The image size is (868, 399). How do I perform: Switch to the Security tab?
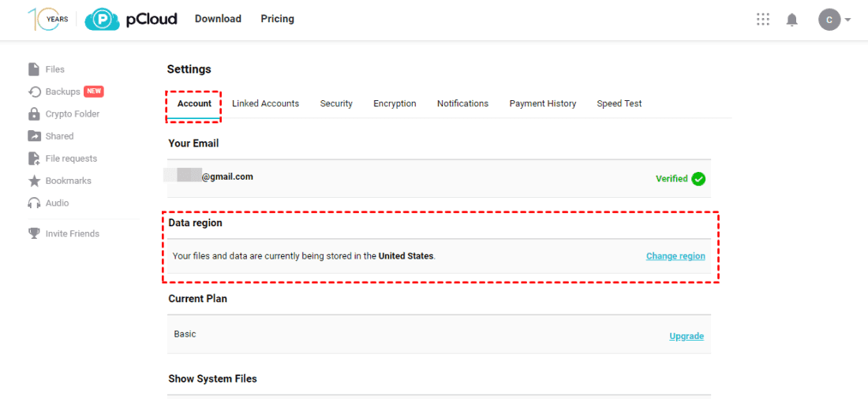coord(336,103)
